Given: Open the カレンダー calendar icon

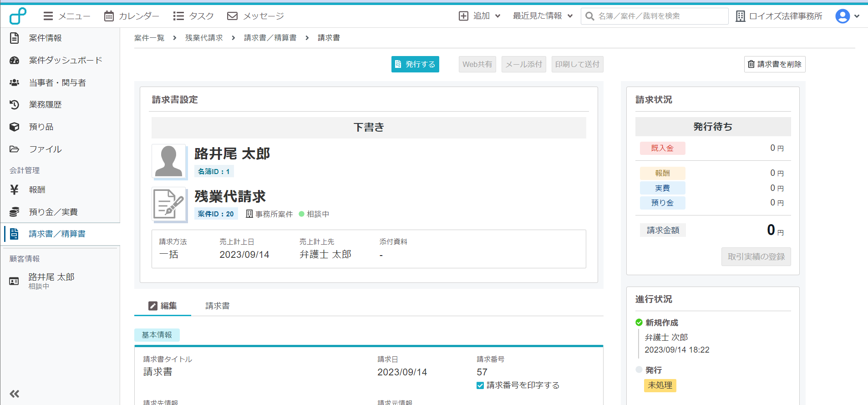Looking at the screenshot, I should coord(109,16).
